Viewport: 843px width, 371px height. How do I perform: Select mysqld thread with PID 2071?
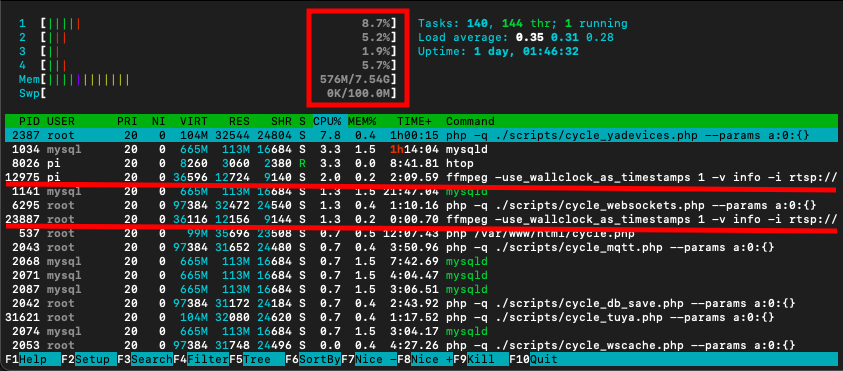tap(422, 275)
